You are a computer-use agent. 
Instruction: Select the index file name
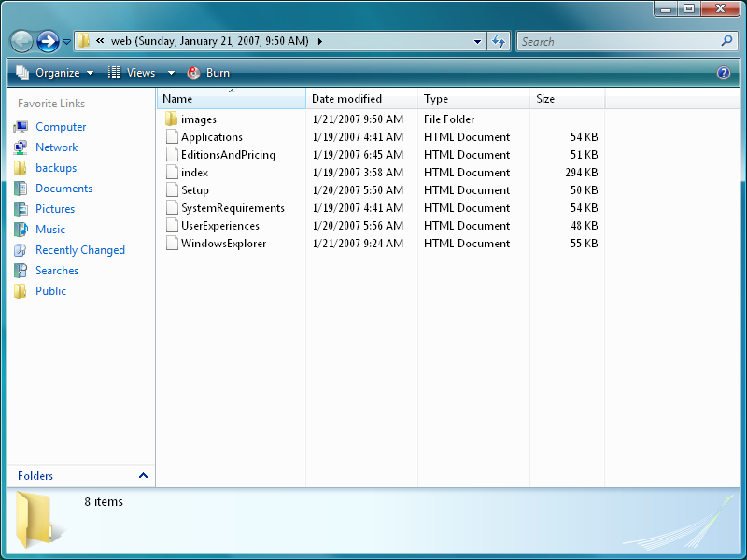(x=194, y=173)
